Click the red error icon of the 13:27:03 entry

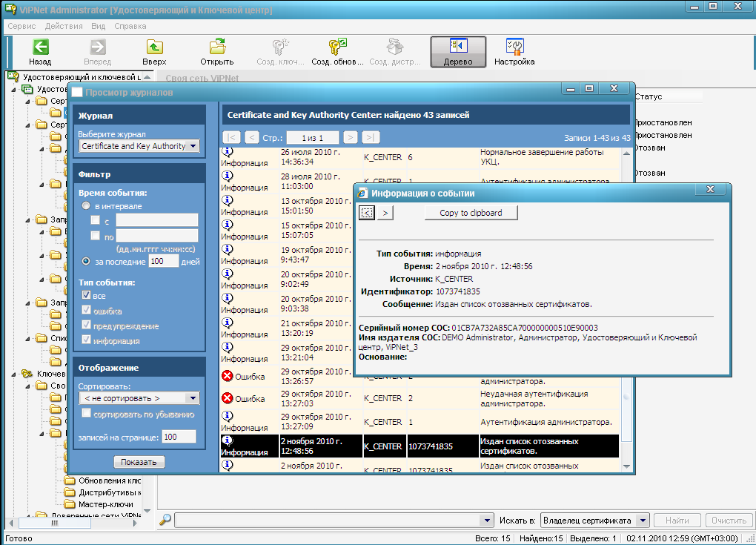[227, 398]
